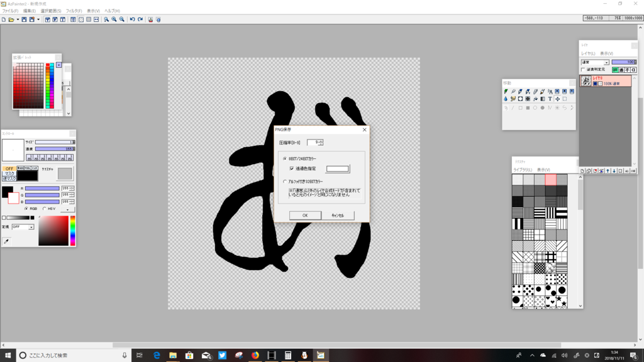644x362 pixels.
Task: Open the Calculator in the taskbar
Action: click(x=288, y=355)
